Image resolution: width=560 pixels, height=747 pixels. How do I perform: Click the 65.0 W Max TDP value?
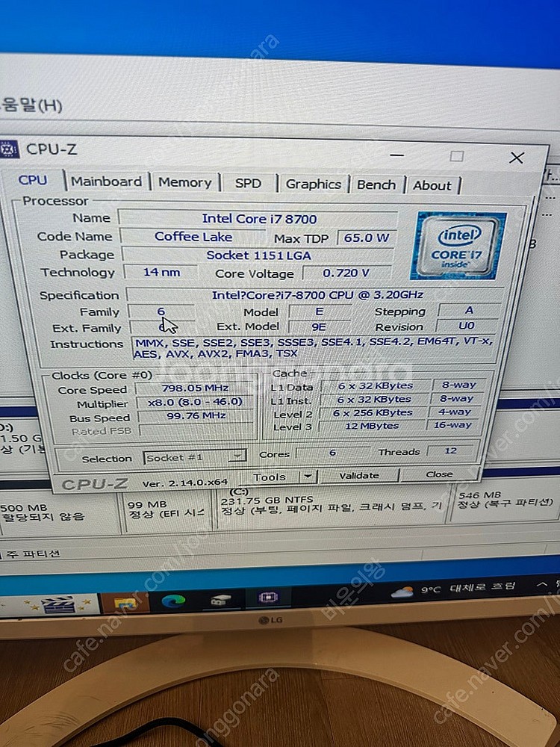366,238
